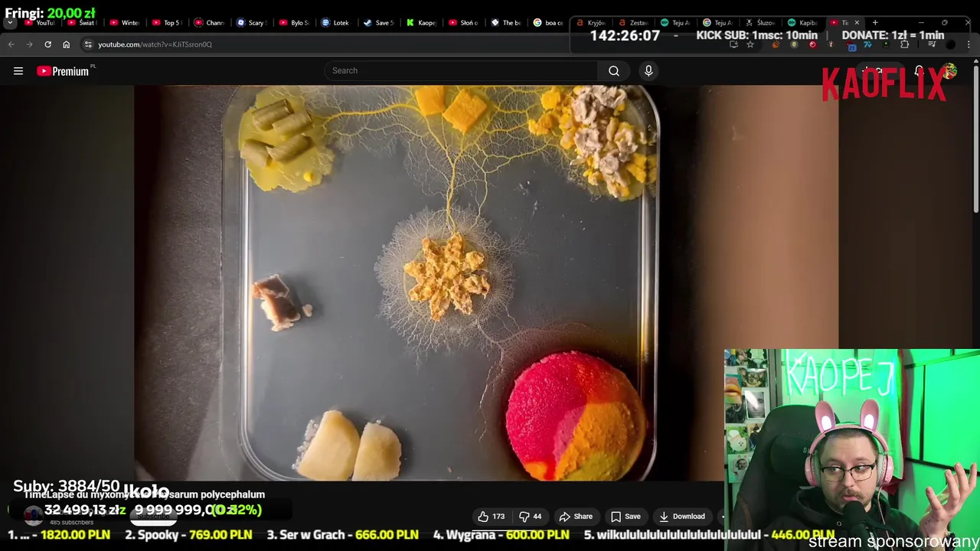This screenshot has height=551, width=980.
Task: Switch to the 'Było S' browser tab
Action: tap(292, 23)
